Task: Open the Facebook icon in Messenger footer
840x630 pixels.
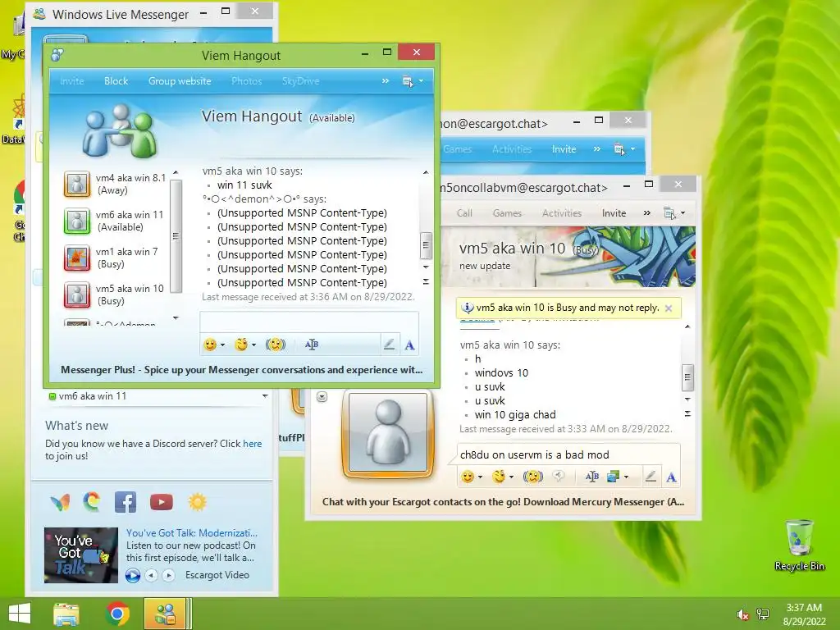Action: coord(126,502)
